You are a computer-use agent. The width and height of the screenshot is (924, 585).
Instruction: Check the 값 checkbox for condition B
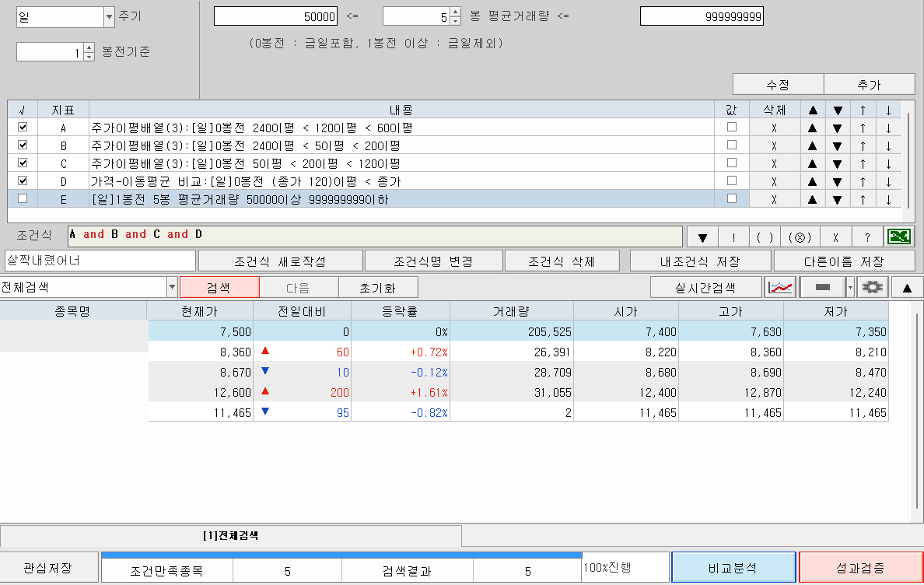click(731, 145)
